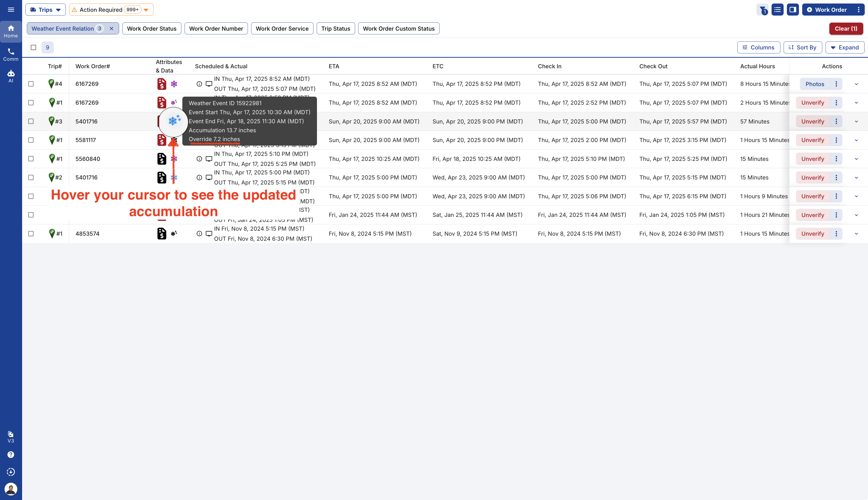Screen dimensions: 868x500
Task: Expand row chevron for 6167269 trip #4
Action: [856, 84]
